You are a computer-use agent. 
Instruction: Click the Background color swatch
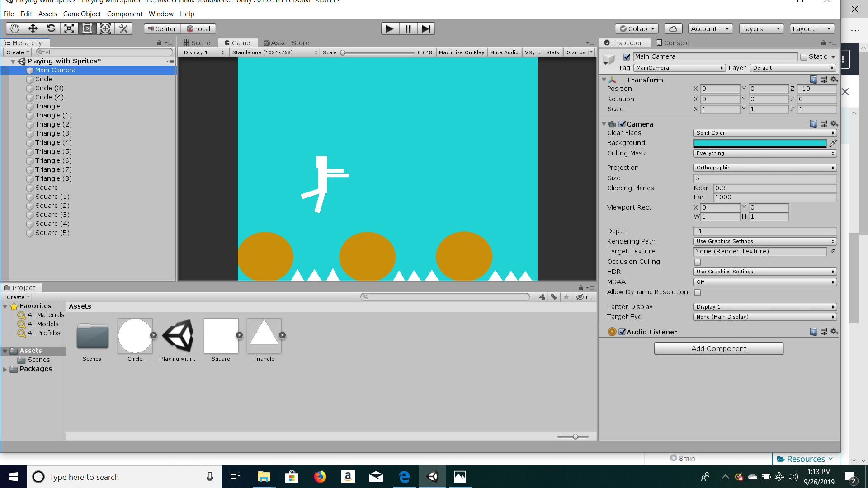760,143
